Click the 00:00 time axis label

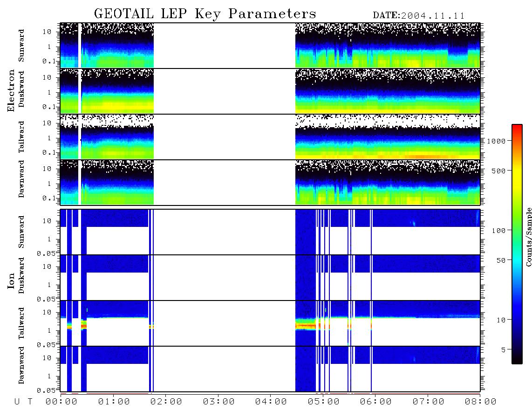(61, 402)
